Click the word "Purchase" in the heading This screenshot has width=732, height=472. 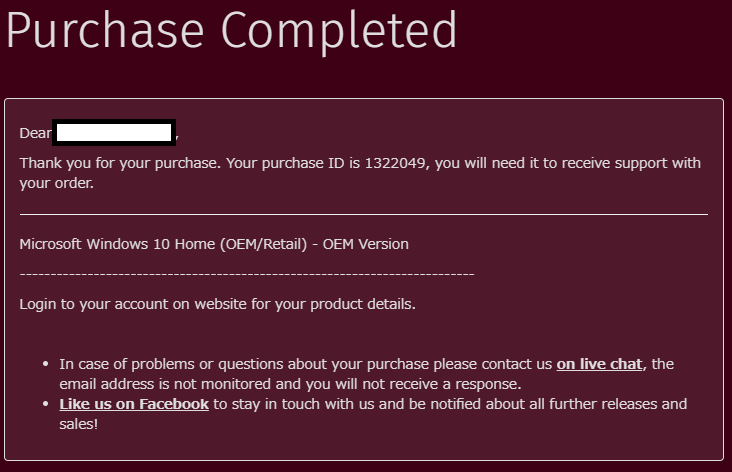coord(98,31)
